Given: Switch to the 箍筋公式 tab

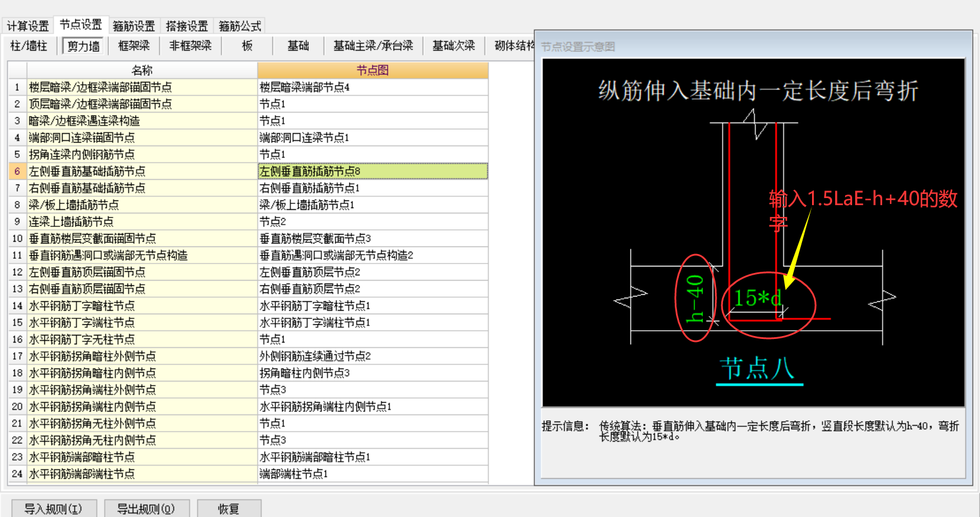Looking at the screenshot, I should pyautogui.click(x=240, y=26).
